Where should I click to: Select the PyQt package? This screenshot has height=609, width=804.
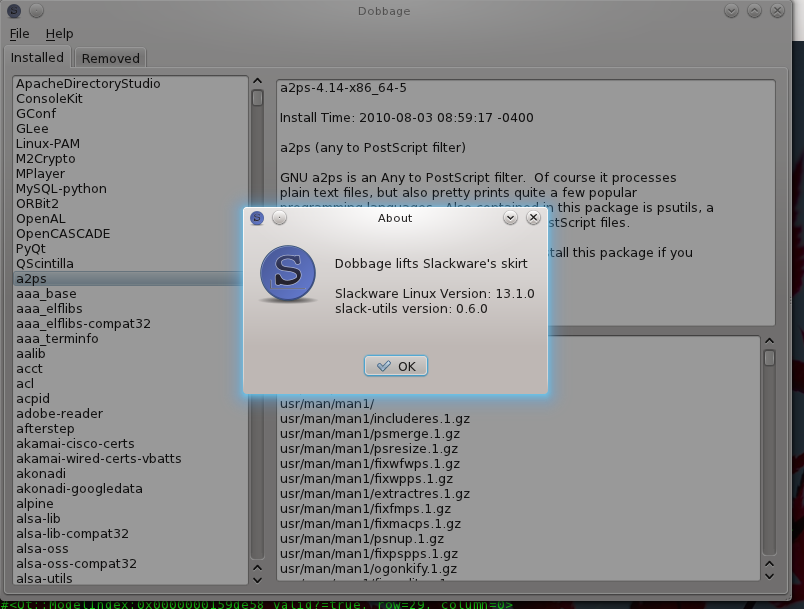[x=130, y=249]
